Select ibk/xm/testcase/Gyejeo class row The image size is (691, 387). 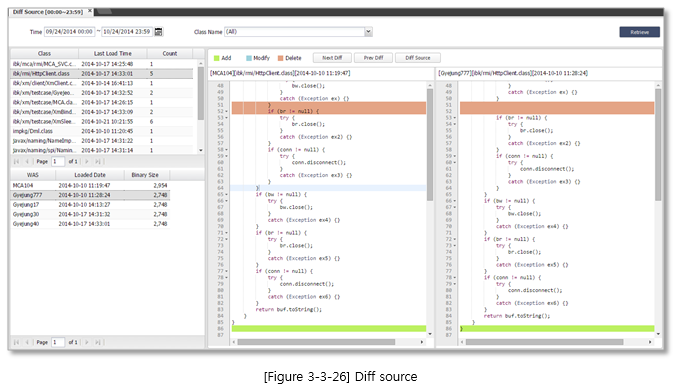coord(102,93)
